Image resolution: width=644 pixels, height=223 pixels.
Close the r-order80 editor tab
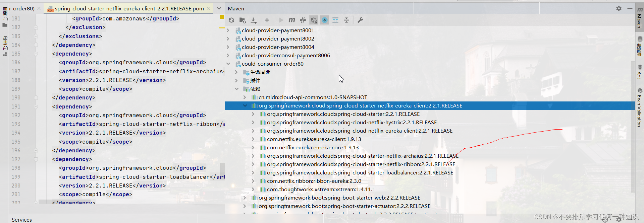(x=39, y=8)
